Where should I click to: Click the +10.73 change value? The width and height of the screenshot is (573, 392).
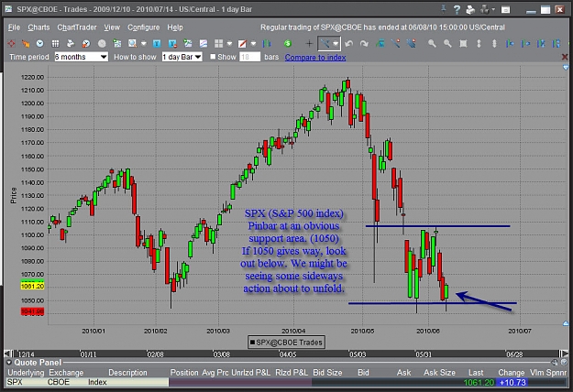(512, 383)
